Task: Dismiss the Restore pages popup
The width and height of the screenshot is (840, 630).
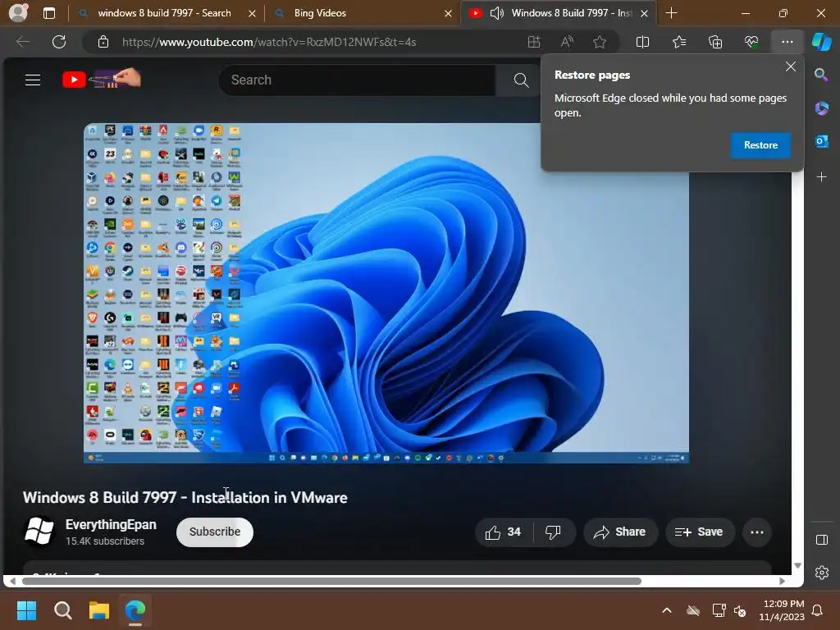Action: point(790,66)
